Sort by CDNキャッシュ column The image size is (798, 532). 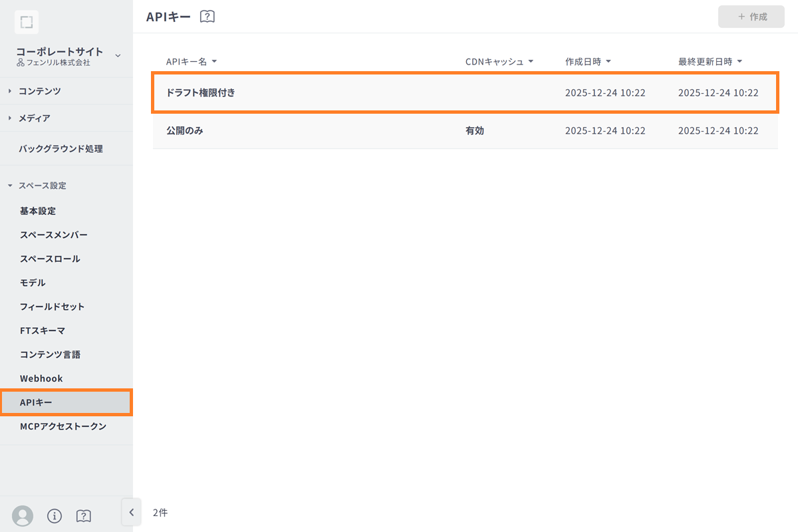pyautogui.click(x=499, y=62)
